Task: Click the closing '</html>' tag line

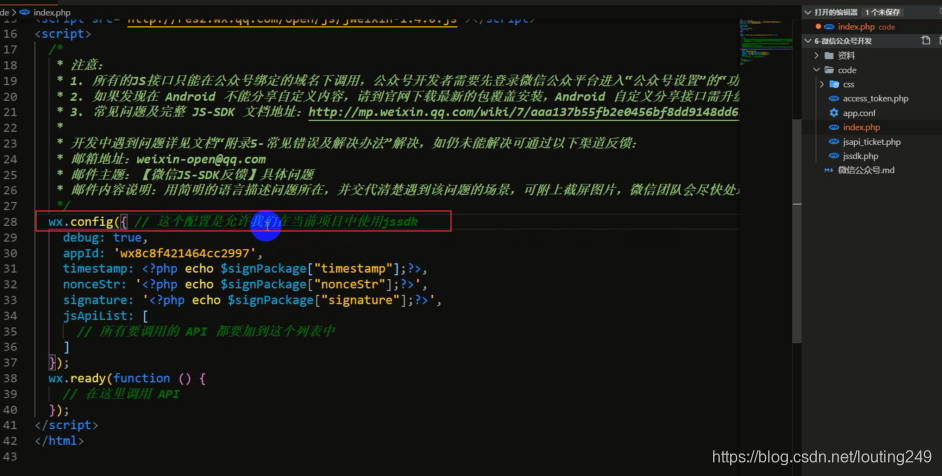Action: click(59, 441)
